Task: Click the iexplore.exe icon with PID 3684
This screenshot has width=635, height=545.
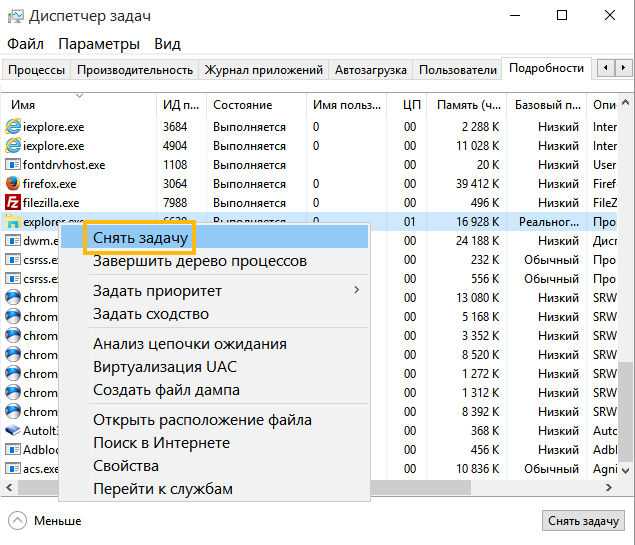Action: (x=13, y=127)
